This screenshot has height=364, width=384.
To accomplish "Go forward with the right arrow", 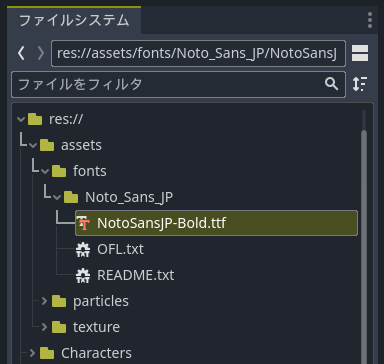I will [41, 53].
